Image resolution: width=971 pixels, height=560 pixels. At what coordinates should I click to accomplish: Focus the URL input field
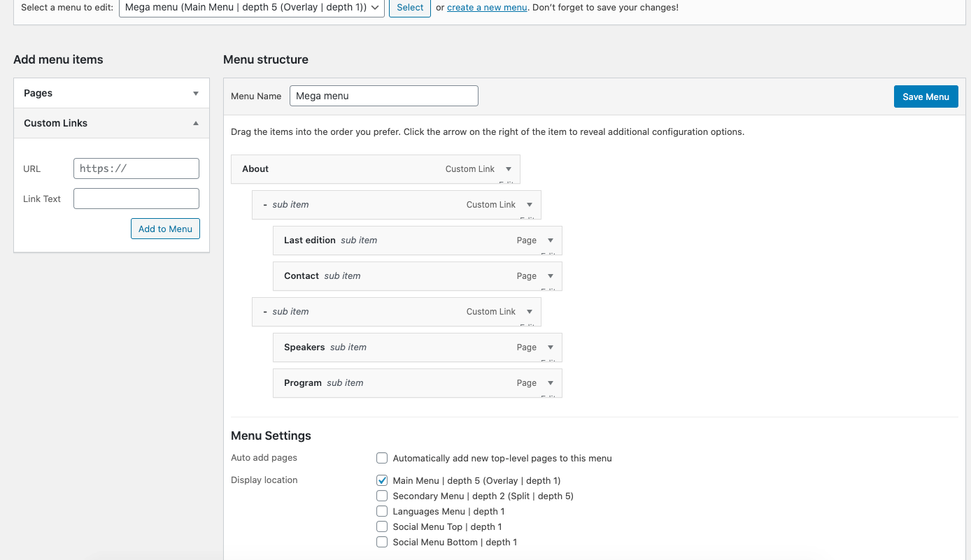click(136, 168)
